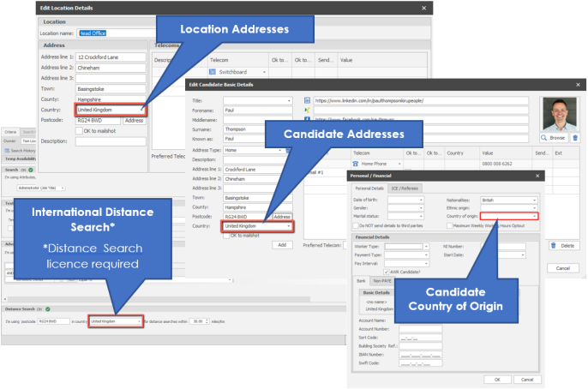Click the Search History icon
The image size is (588, 389).
click(7, 150)
